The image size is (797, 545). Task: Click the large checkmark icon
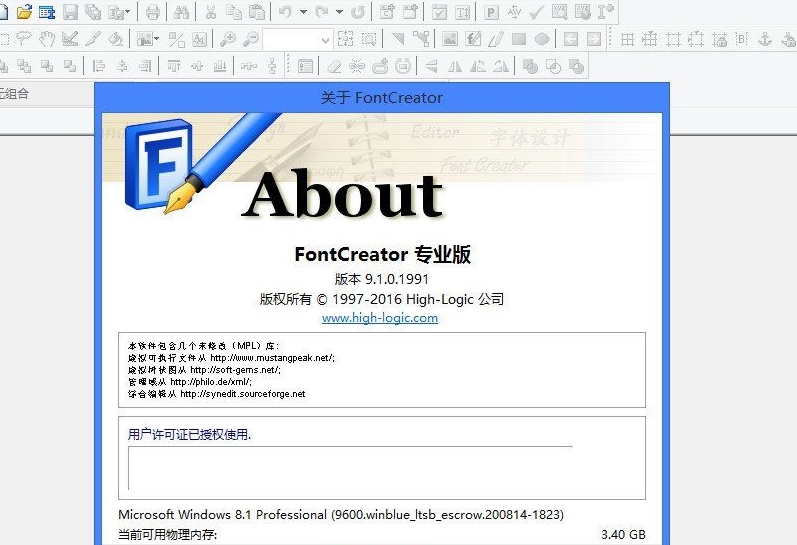pyautogui.click(x=537, y=12)
